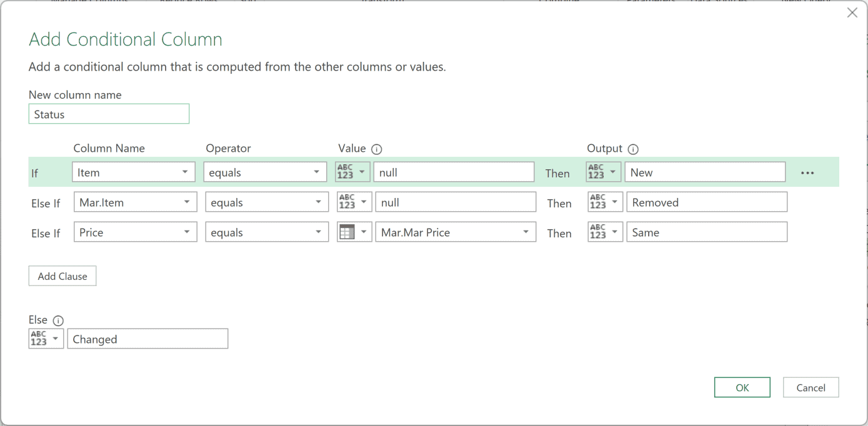868x426 pixels.
Task: Open the output type selector for Same
Action: coord(606,232)
